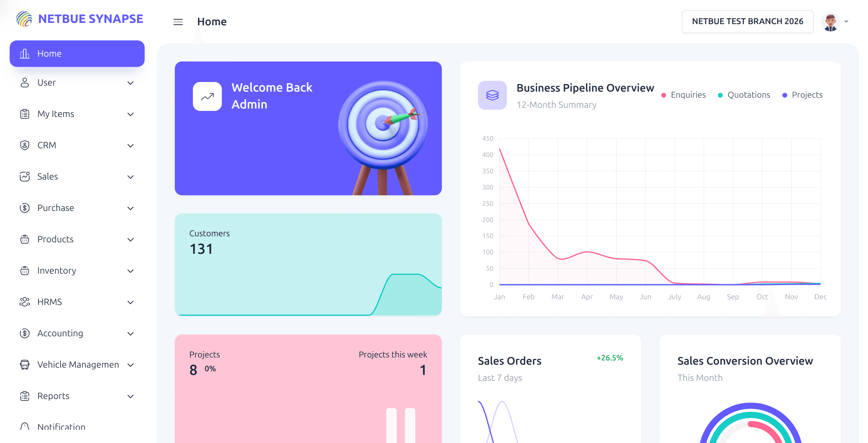
Task: Click the layers icon beside Business Pipeline Overview
Action: (x=492, y=95)
